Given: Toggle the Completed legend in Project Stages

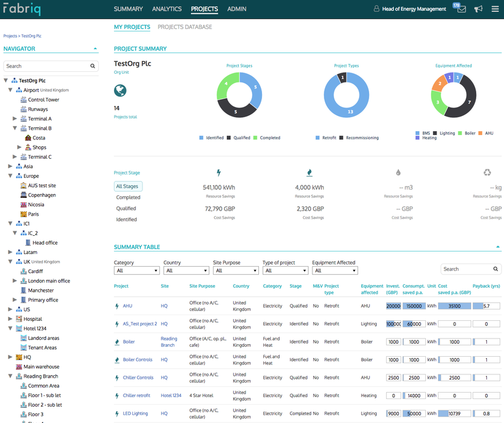Looking at the screenshot, I should coord(266,137).
